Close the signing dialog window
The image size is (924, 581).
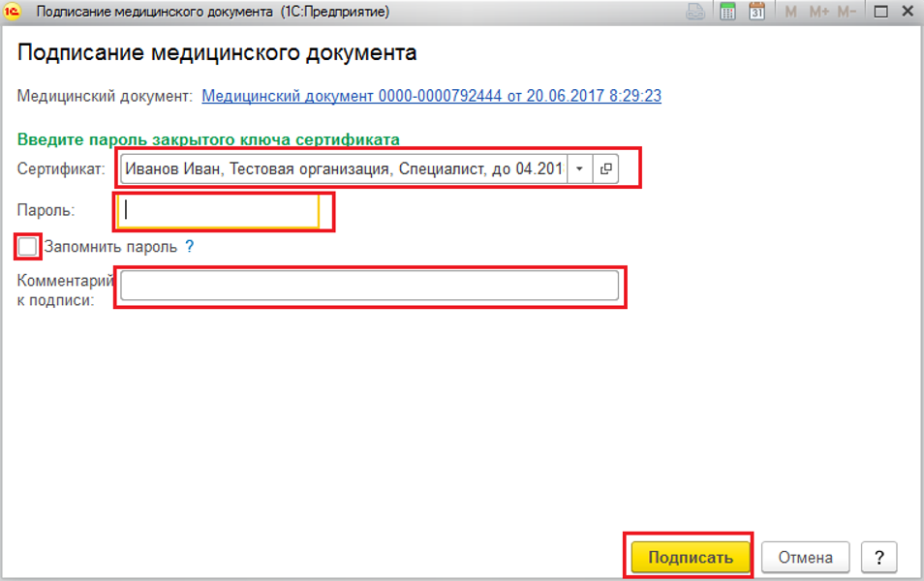[x=906, y=12]
